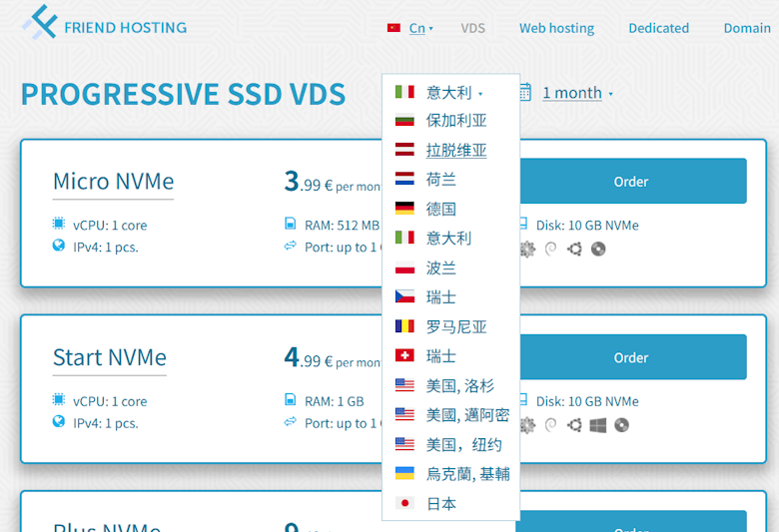Viewport: 779px width, 532px height.
Task: Click the ISO disc icon in Start NVMe plan
Action: tap(622, 425)
